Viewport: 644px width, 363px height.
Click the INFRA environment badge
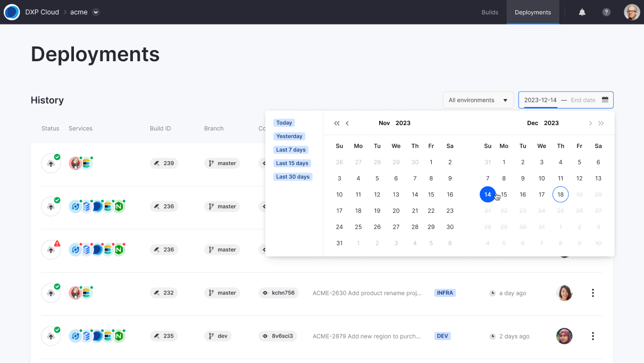(x=445, y=293)
